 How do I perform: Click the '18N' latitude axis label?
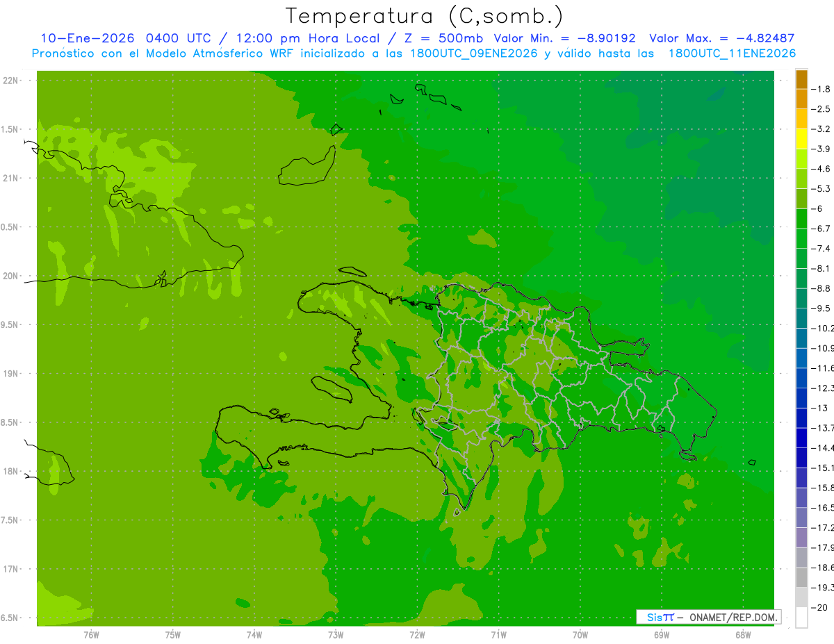(10, 471)
